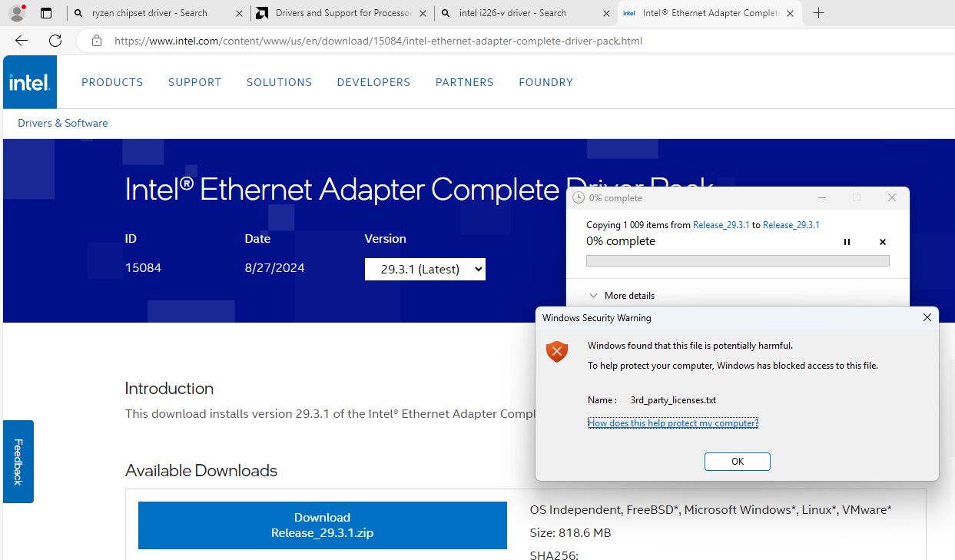955x560 pixels.
Task: Open the browser profile avatar
Action: (16, 13)
